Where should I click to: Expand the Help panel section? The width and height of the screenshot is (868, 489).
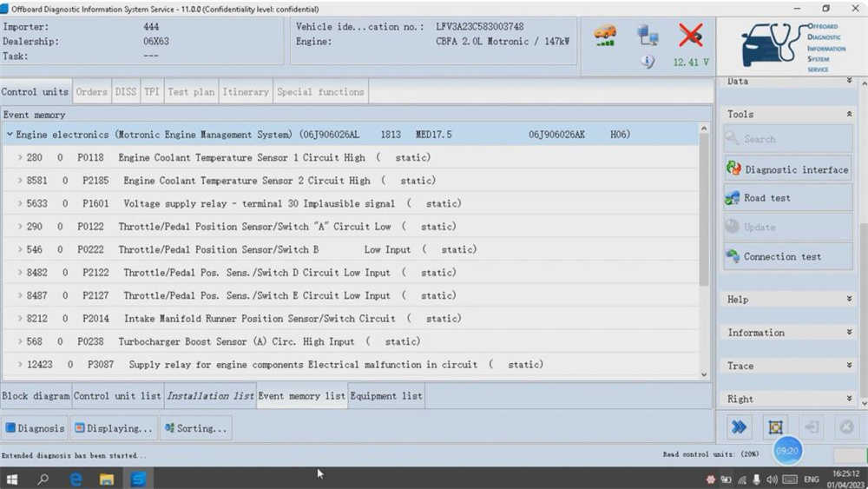[x=789, y=299]
